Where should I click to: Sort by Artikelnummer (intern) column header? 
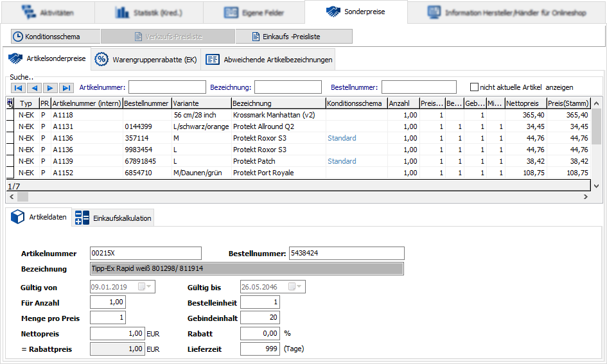coord(87,103)
